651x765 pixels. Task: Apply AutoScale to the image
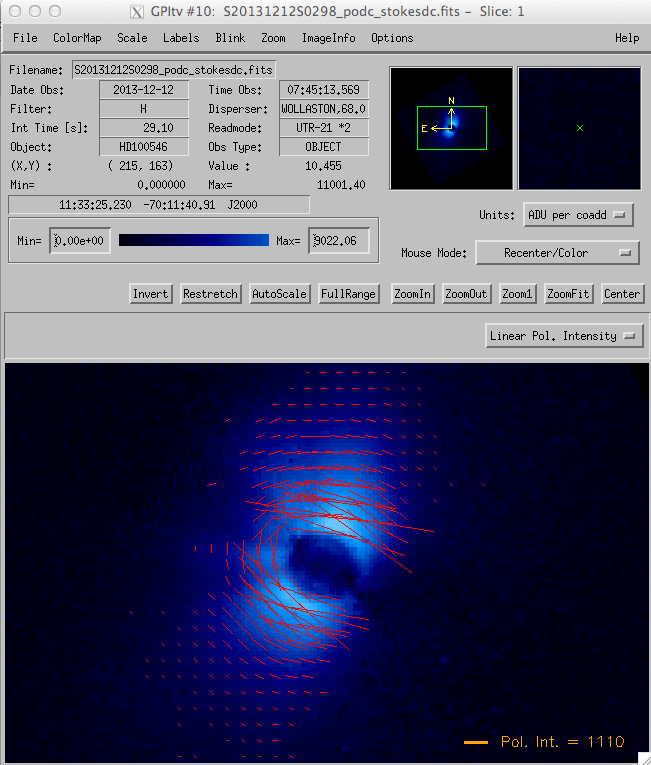(279, 294)
